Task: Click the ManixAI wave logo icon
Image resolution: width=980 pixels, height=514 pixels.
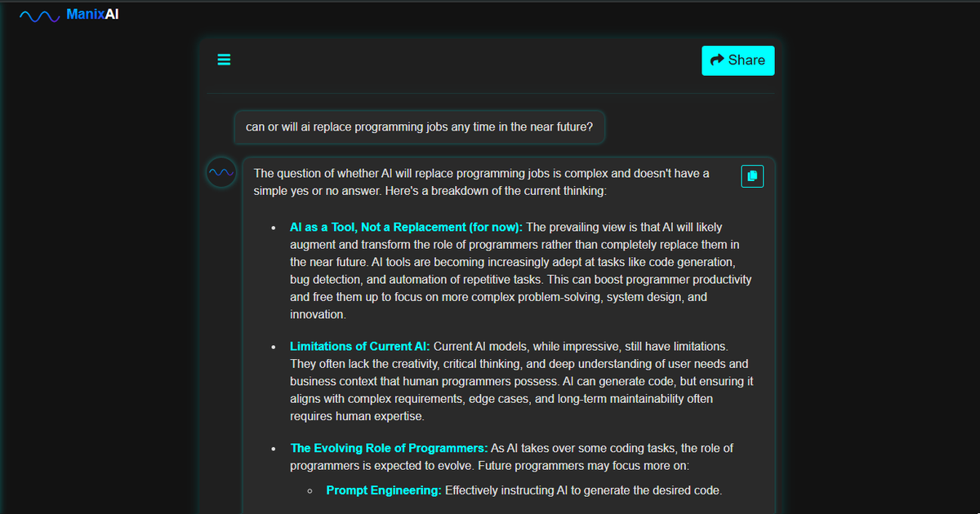Action: tap(39, 16)
